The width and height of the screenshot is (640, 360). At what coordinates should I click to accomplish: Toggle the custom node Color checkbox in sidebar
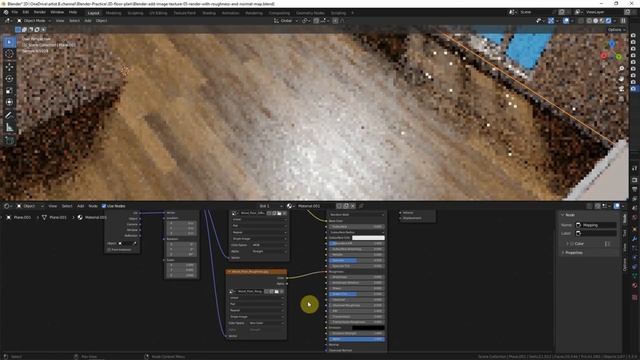[572, 244]
